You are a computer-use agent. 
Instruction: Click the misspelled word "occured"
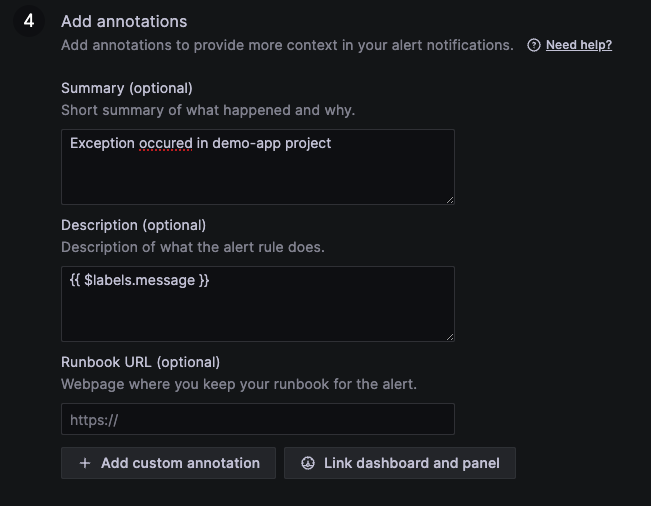tap(165, 143)
